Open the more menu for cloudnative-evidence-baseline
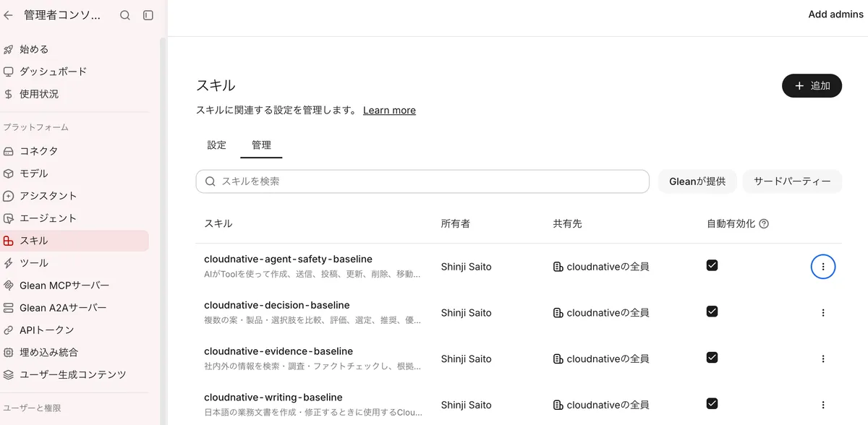Screen dimensions: 868x425 pos(823,359)
